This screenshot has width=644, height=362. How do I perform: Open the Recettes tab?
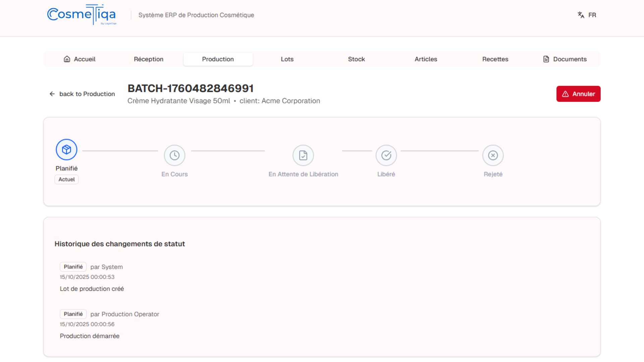coord(495,59)
